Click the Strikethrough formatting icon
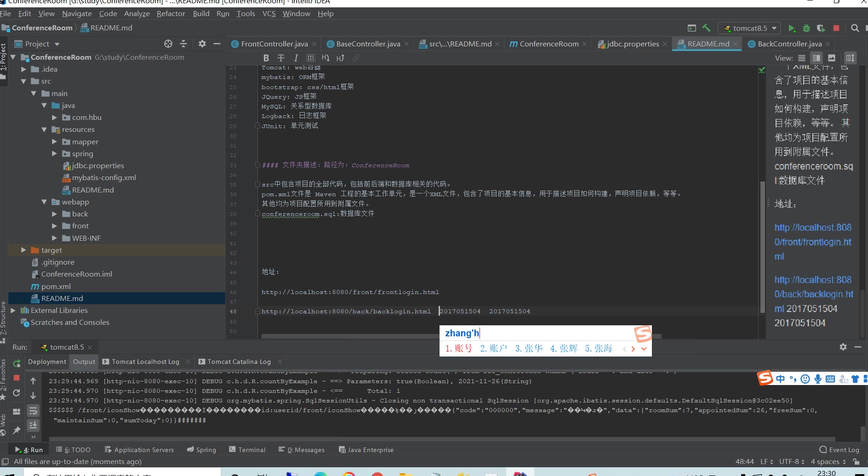This screenshot has width=868, height=476. (x=281, y=58)
